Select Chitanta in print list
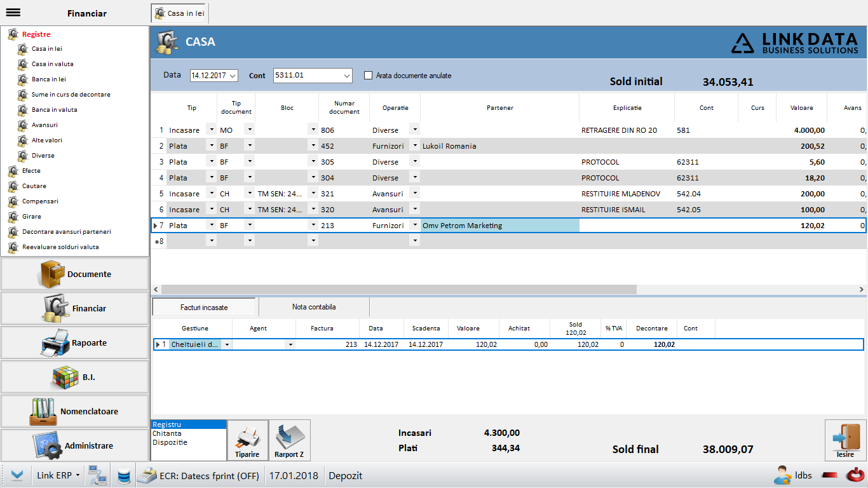Image resolution: width=868 pixels, height=488 pixels. (188, 433)
